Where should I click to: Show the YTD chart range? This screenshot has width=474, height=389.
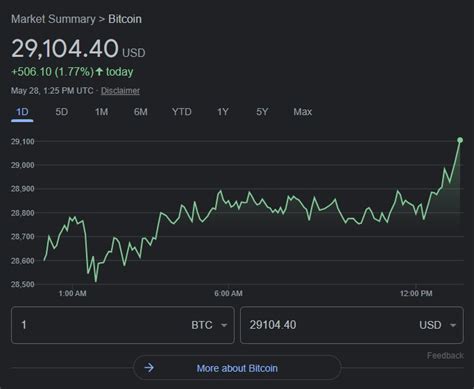[182, 112]
